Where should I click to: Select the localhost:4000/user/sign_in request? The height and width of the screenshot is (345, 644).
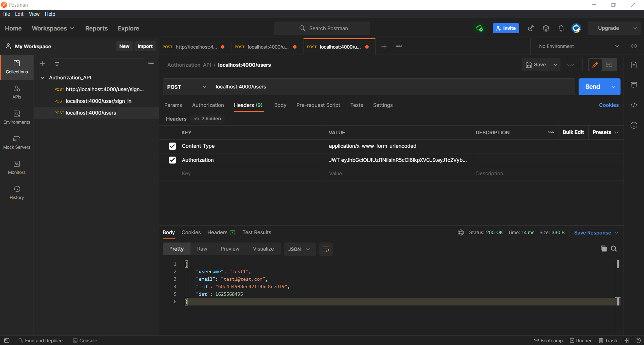coord(96,101)
